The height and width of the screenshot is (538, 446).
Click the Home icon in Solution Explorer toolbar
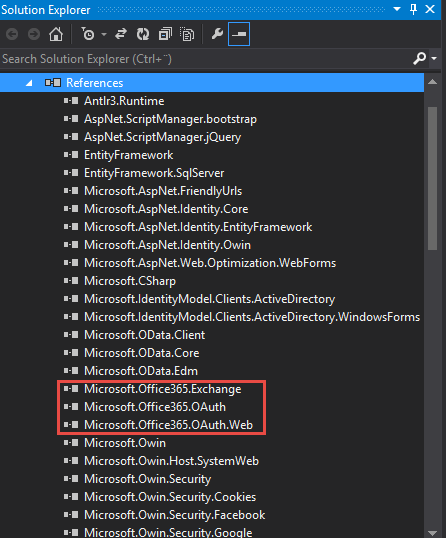[x=56, y=34]
